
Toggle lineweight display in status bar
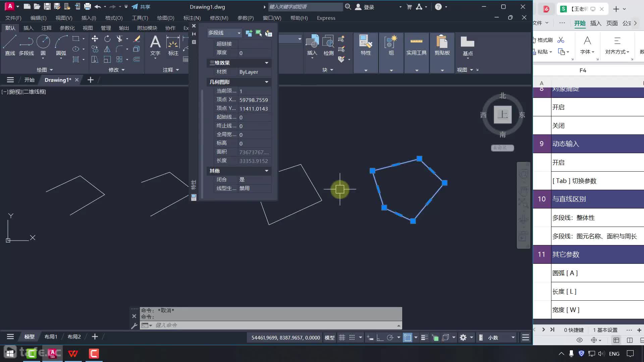425,338
